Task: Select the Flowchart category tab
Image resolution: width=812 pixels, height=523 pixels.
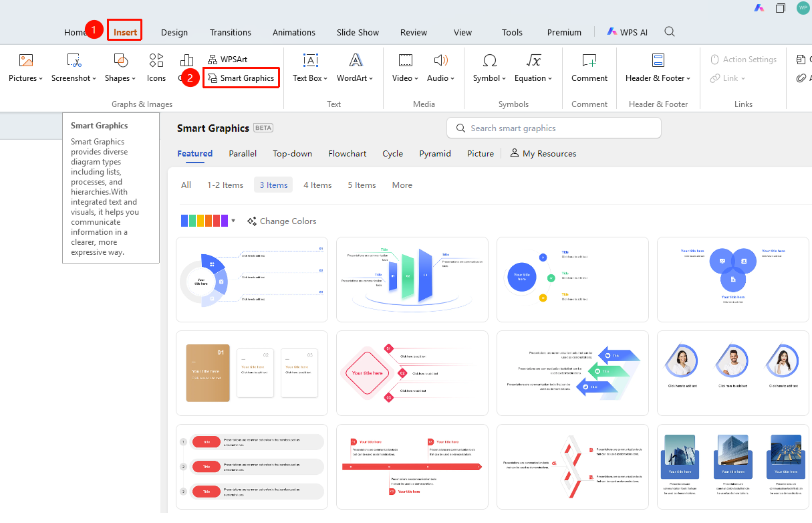Action: click(x=348, y=154)
